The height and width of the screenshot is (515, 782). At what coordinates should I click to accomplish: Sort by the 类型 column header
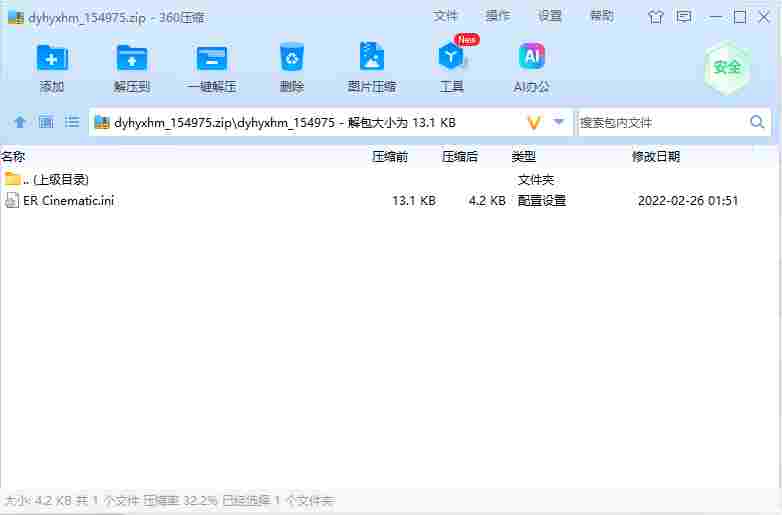[x=524, y=157]
